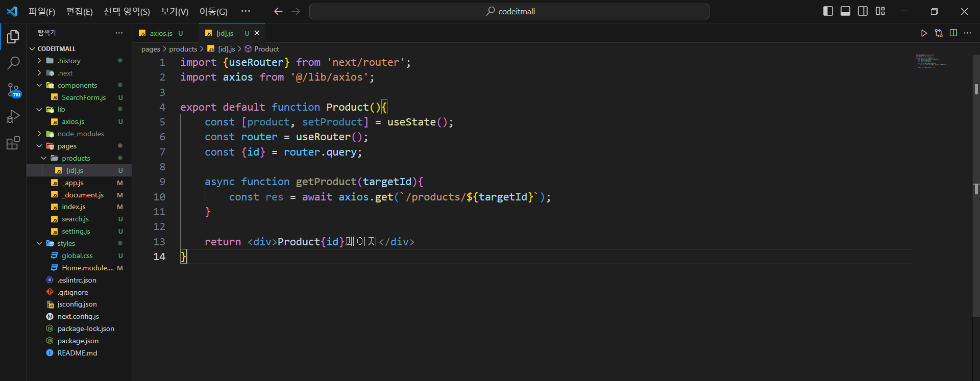Image resolution: width=980 pixels, height=381 pixels.
Task: Open the Search view in activity bar
Action: [x=13, y=63]
